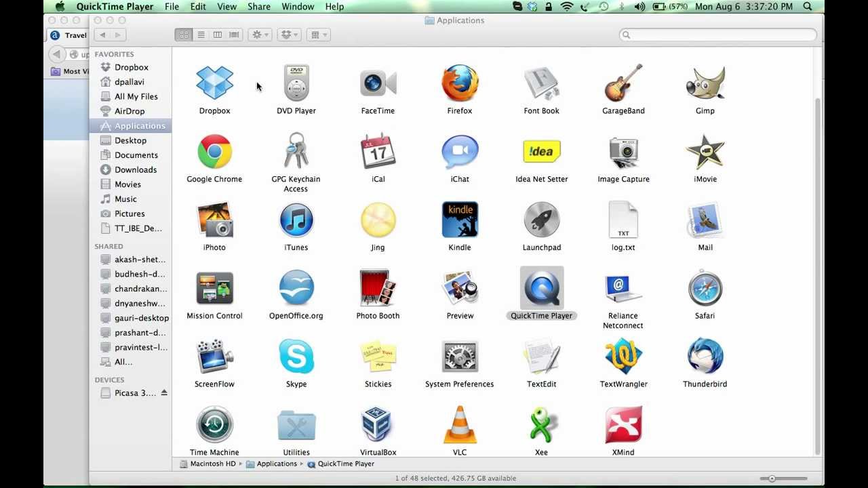Open the item arrangement dropdown

coord(319,35)
